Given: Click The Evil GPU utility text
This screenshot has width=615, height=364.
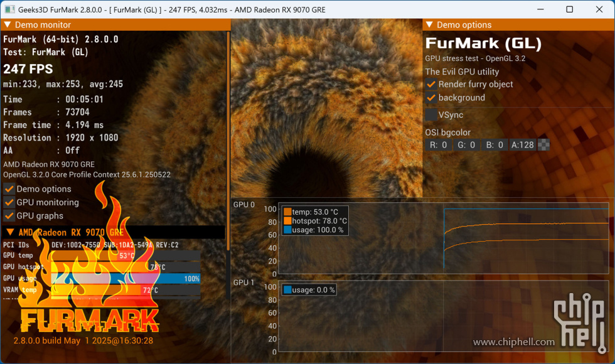Looking at the screenshot, I should [462, 72].
